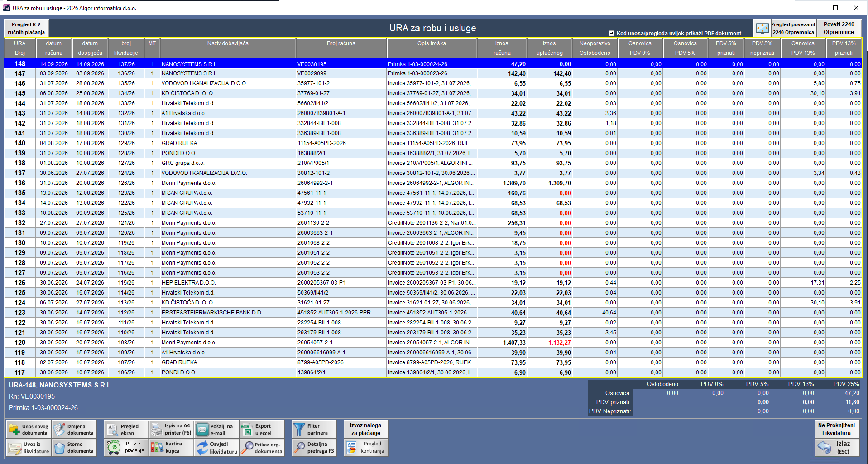The width and height of the screenshot is (868, 464).
Task: Open Pregled kontiranja chart button
Action: pos(366,447)
